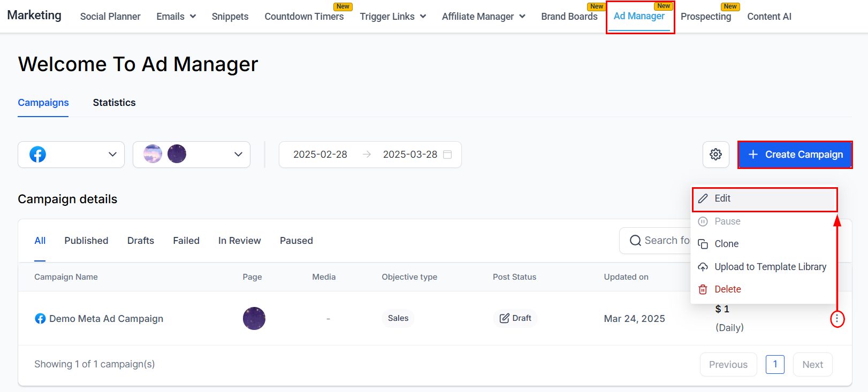Click the settings gear icon

tap(715, 155)
